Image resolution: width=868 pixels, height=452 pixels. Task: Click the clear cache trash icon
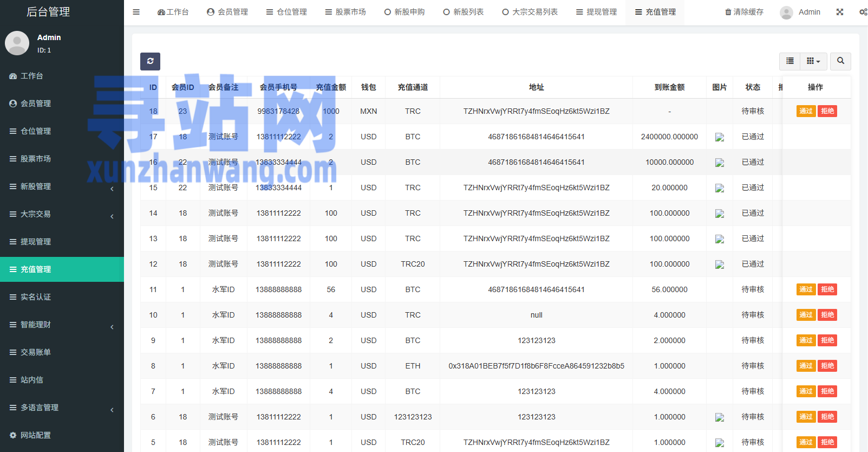728,12
